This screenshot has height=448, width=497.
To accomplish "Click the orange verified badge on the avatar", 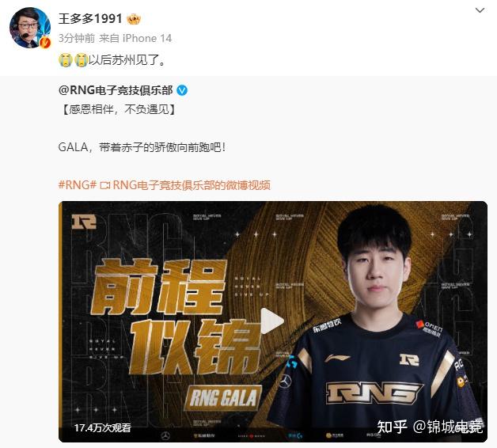I will 45,42.
